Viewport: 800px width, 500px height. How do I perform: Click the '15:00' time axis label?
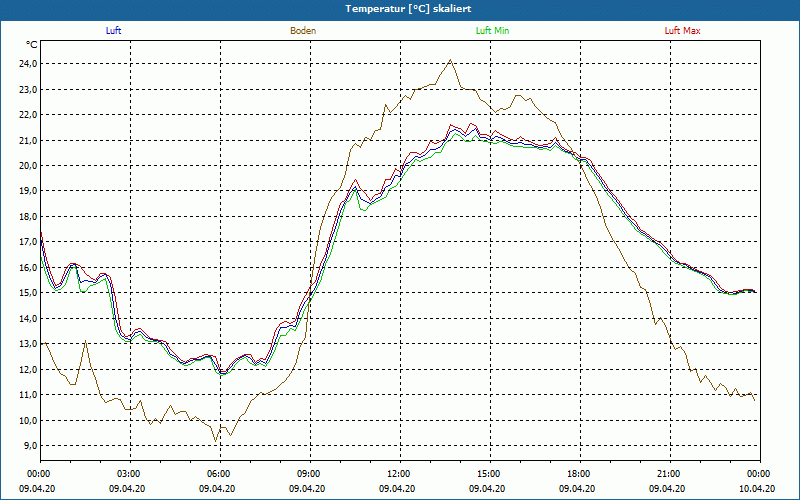(490, 474)
